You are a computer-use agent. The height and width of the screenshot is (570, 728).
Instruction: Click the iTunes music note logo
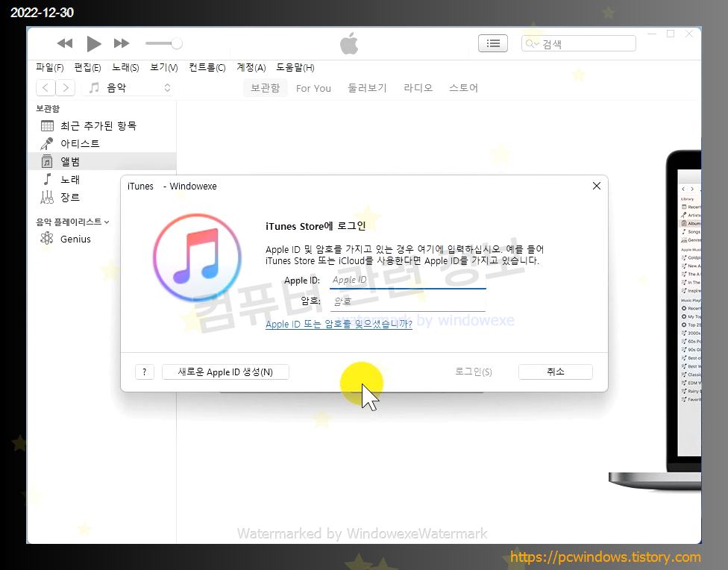(198, 257)
